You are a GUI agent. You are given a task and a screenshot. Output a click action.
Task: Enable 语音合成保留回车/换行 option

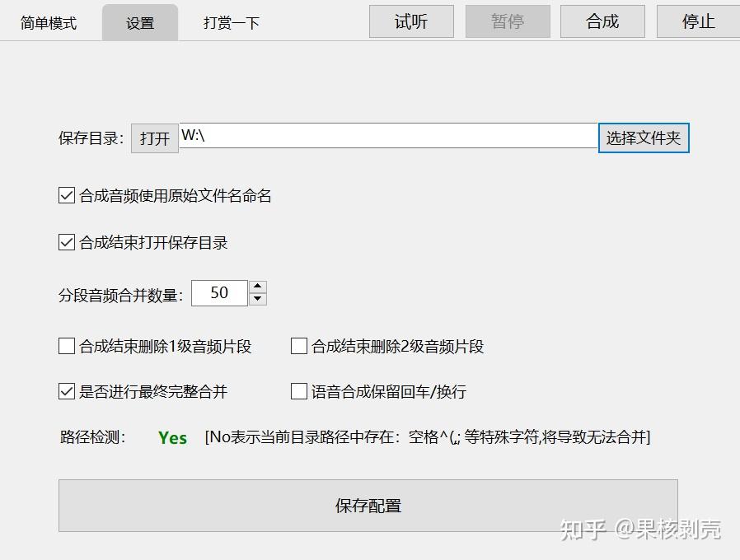coord(298,392)
